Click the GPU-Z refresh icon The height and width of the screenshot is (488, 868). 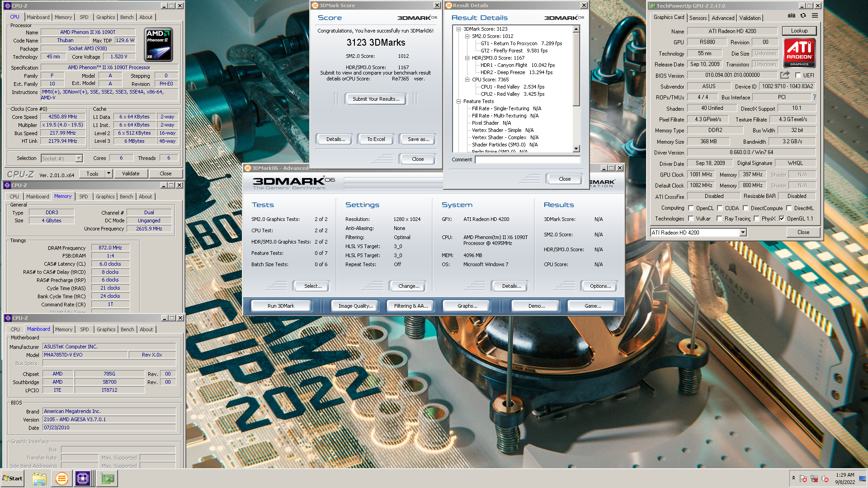(803, 15)
